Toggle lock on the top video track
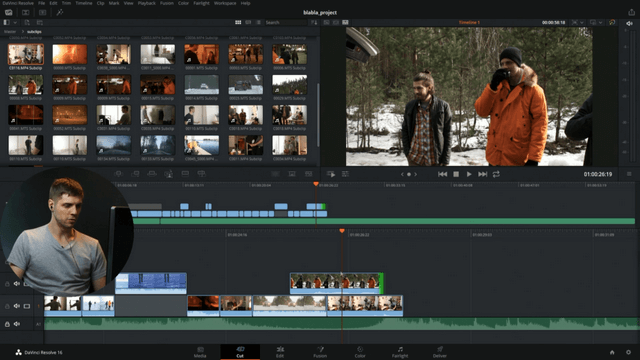 (x=7, y=284)
